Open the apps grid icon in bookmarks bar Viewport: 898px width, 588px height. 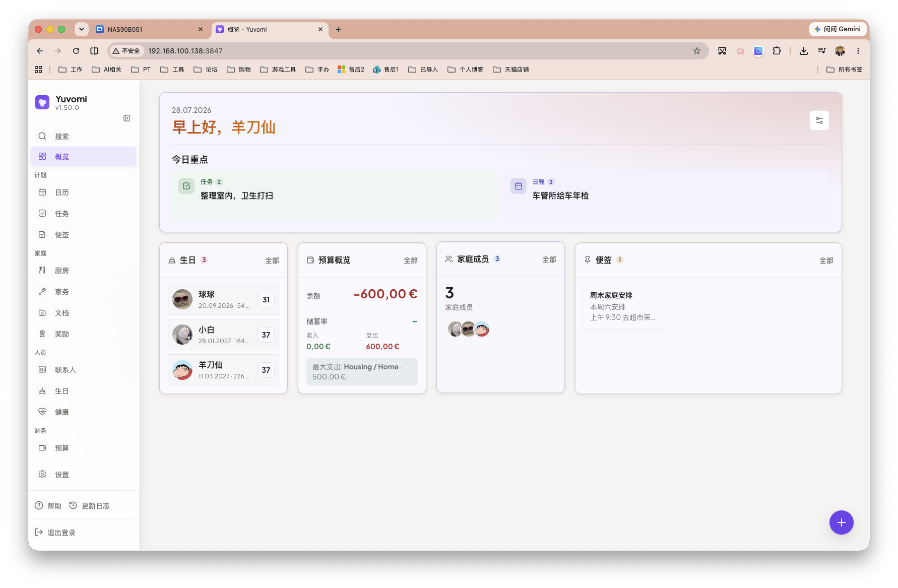point(38,70)
